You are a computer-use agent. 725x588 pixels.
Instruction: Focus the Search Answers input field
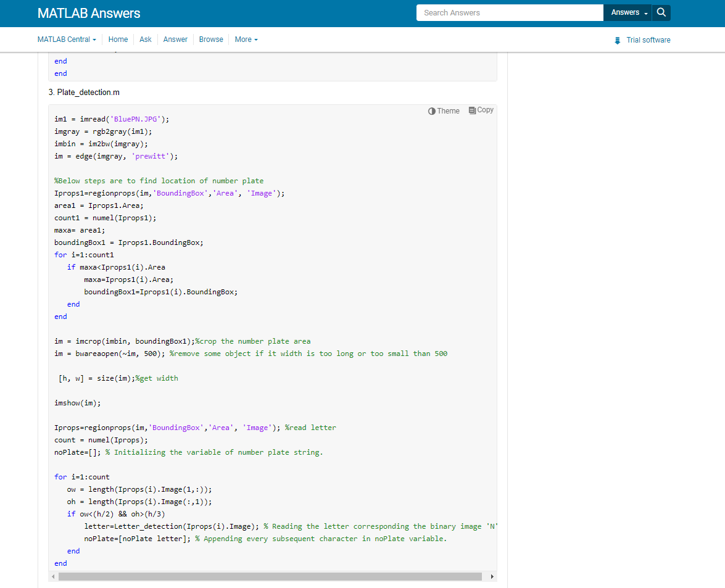[510, 12]
